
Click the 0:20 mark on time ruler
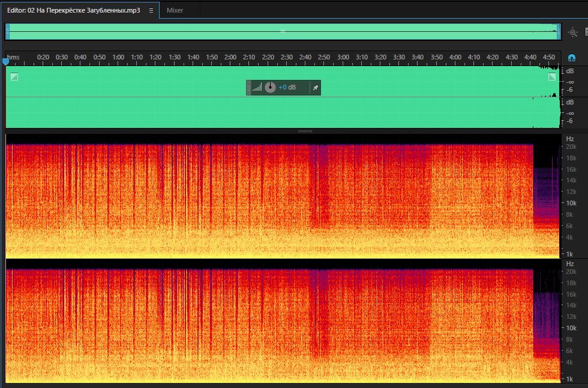tap(43, 57)
